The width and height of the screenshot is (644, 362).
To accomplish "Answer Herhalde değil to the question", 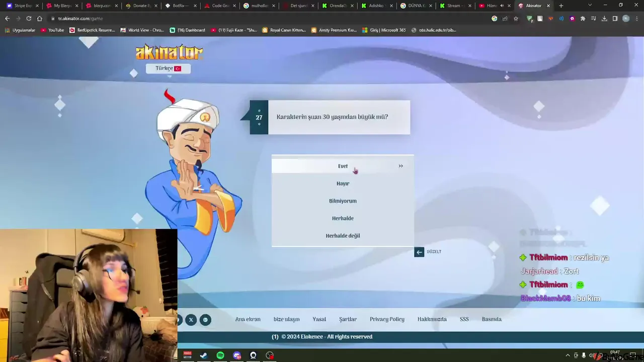I will click(x=343, y=236).
